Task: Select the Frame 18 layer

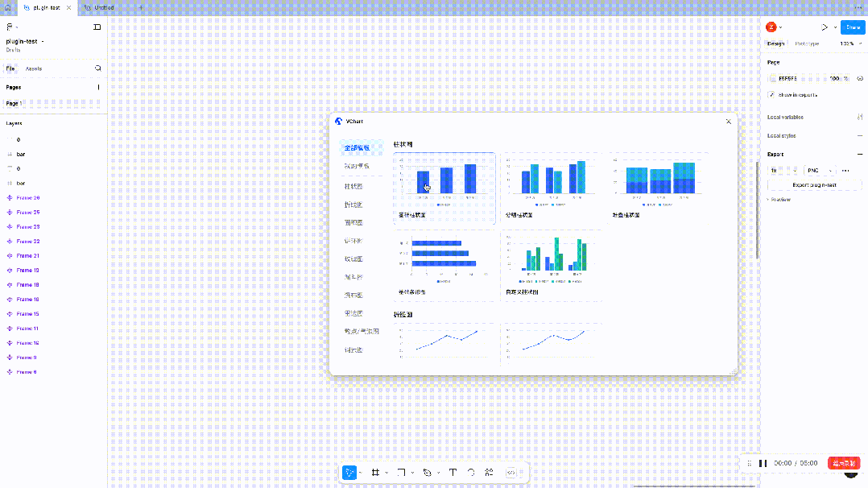Action: tap(52, 285)
